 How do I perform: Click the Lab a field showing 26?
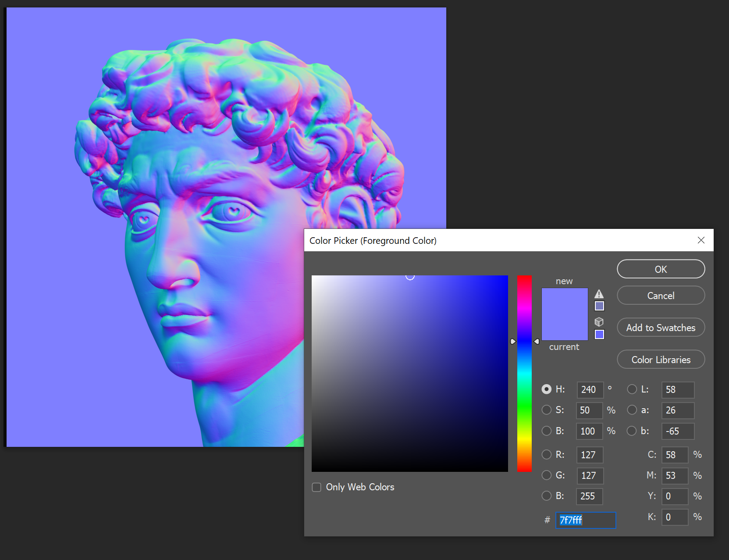tap(678, 410)
